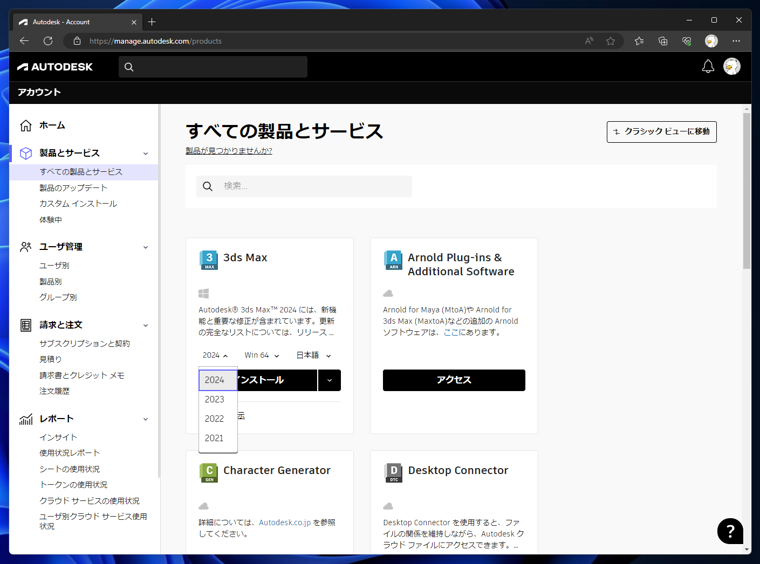This screenshot has height=564, width=760.
Task: Collapse the 請求と注文 section chevron
Action: pyautogui.click(x=145, y=326)
